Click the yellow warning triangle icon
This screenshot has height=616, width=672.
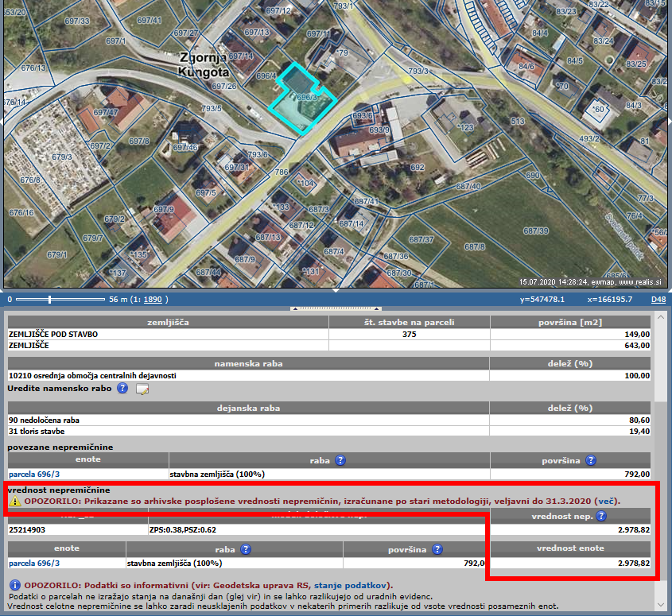(14, 502)
